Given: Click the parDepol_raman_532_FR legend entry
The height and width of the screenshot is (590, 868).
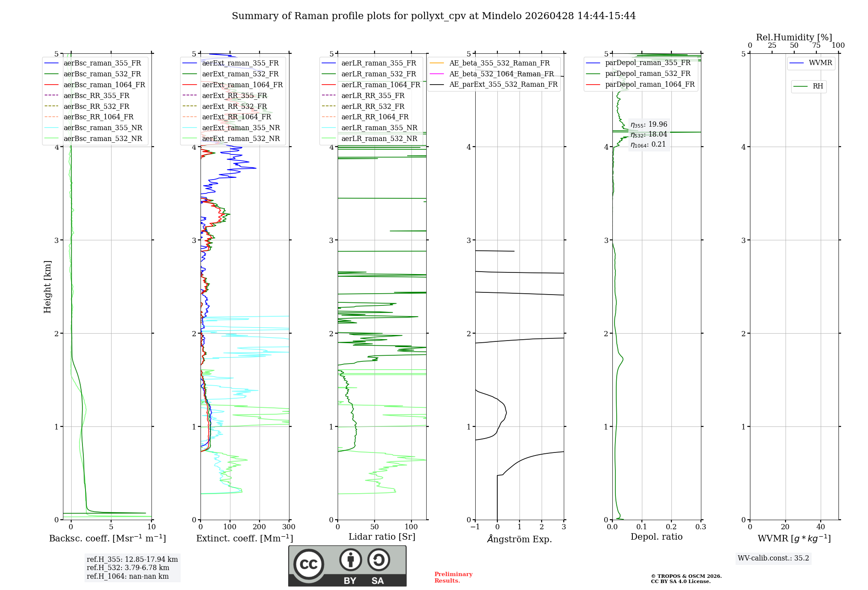Looking at the screenshot, I should coord(647,74).
